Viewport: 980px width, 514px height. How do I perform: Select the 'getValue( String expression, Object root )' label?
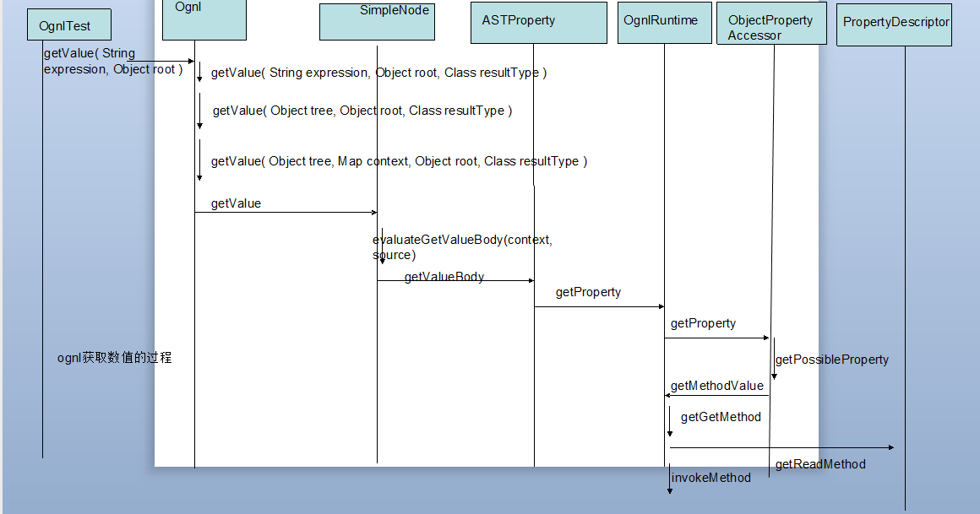(x=113, y=62)
